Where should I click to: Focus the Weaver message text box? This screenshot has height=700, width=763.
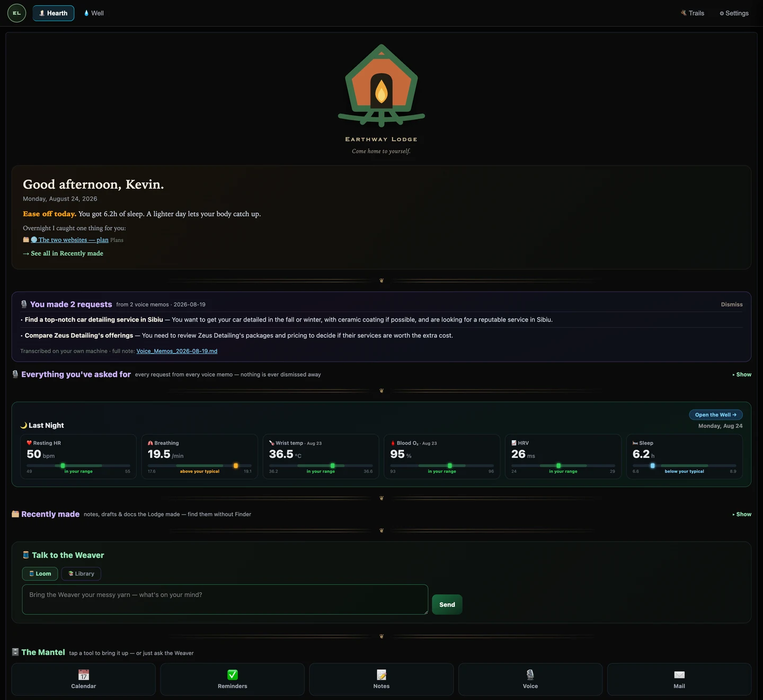tap(225, 599)
